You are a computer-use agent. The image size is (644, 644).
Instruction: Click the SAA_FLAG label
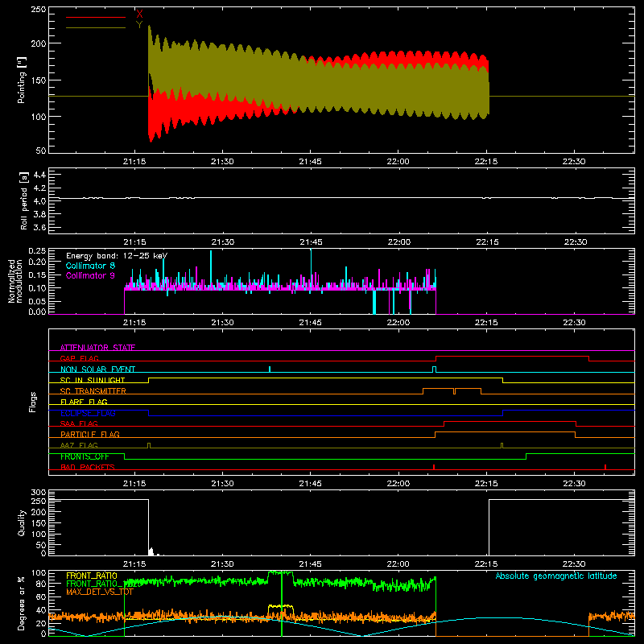[x=79, y=423]
